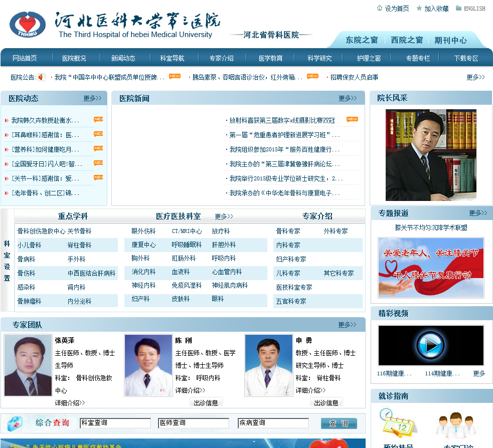493x448 pixels.
Task: Open 膝关节不均匀沉降学术联盟 link
Action: 431,228
